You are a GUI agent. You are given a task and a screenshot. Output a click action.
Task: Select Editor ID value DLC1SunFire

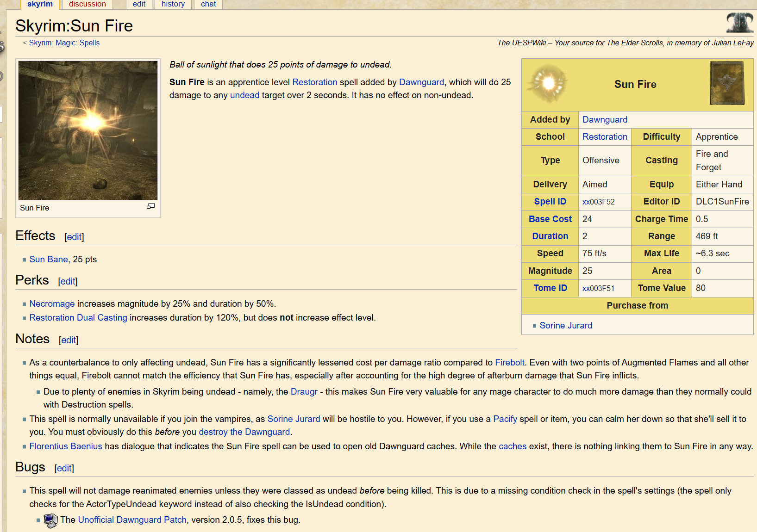[722, 202]
